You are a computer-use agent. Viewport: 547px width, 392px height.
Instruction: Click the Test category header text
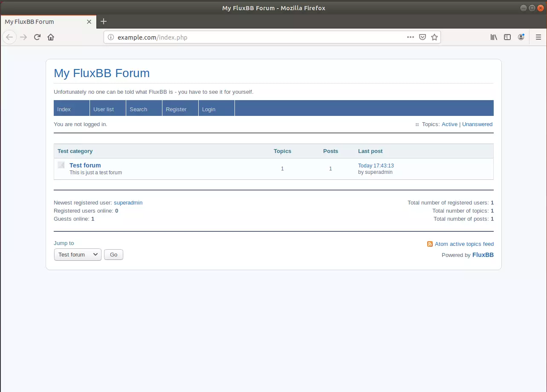pos(75,151)
